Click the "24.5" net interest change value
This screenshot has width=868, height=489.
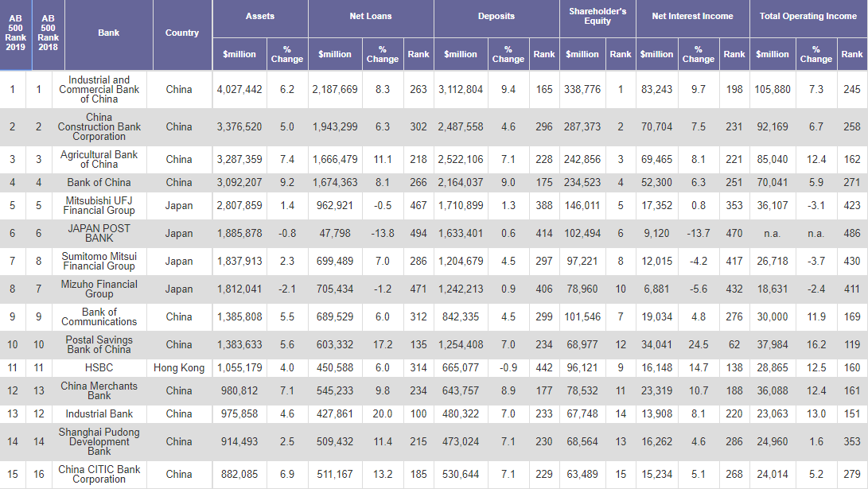pyautogui.click(x=699, y=344)
